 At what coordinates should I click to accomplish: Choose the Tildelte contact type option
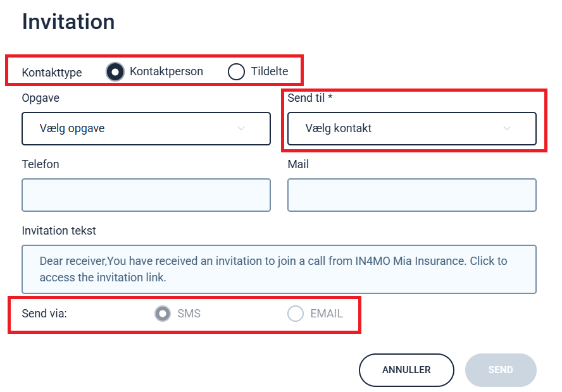coord(236,71)
